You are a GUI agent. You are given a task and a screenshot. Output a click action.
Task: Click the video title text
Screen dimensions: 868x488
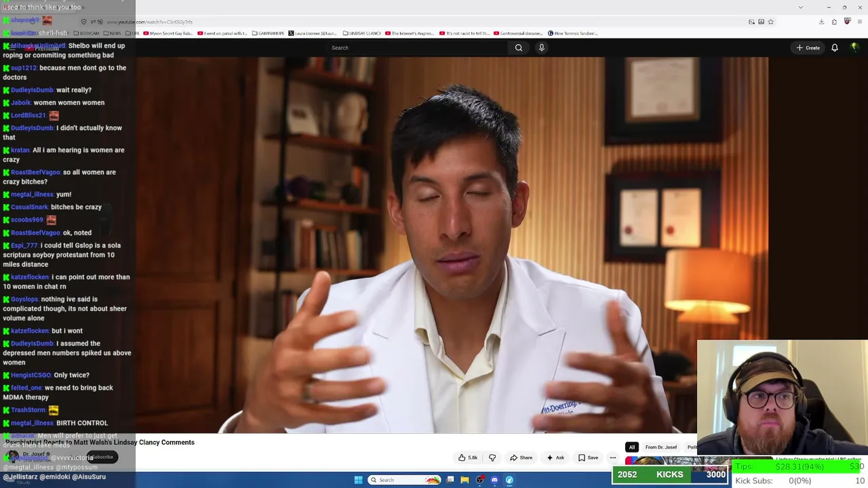coord(100,443)
